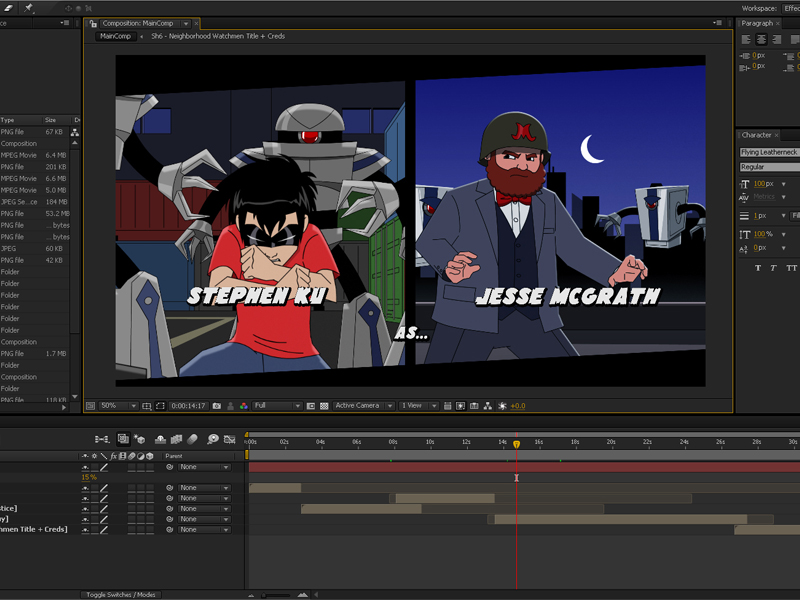Click flowchart icon in Project panel
Viewport: 800px width, 600px height.
[x=74, y=133]
